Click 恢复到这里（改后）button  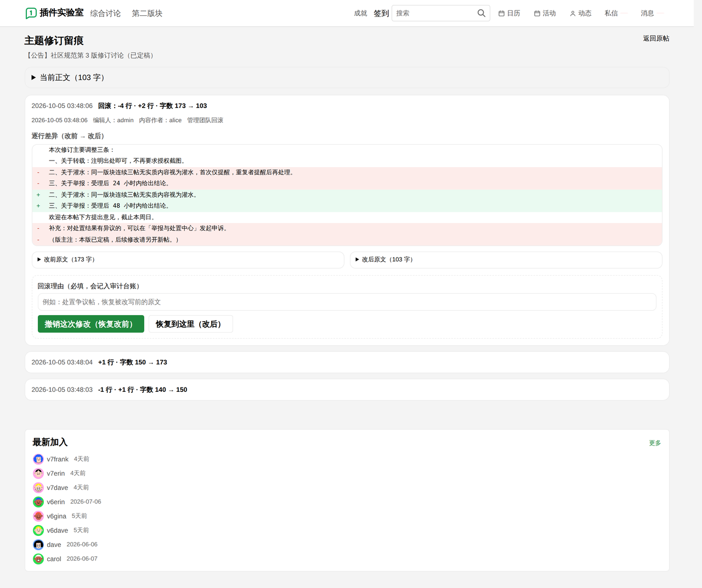pos(191,324)
